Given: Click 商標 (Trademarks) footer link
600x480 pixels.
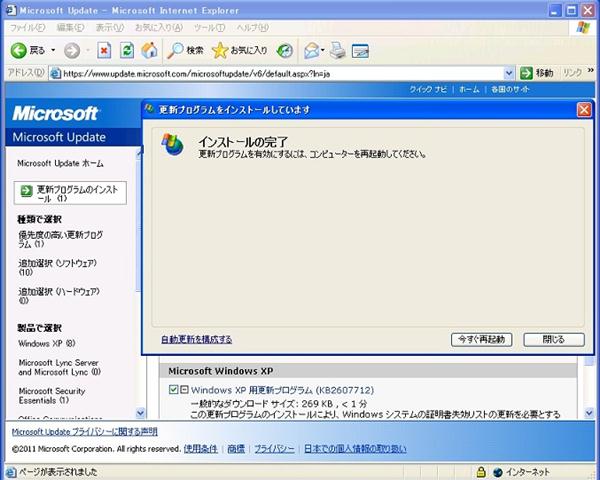Looking at the screenshot, I should tap(236, 449).
